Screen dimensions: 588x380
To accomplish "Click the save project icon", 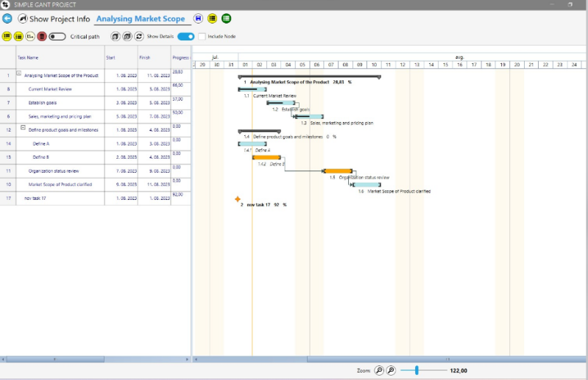I will click(x=198, y=18).
